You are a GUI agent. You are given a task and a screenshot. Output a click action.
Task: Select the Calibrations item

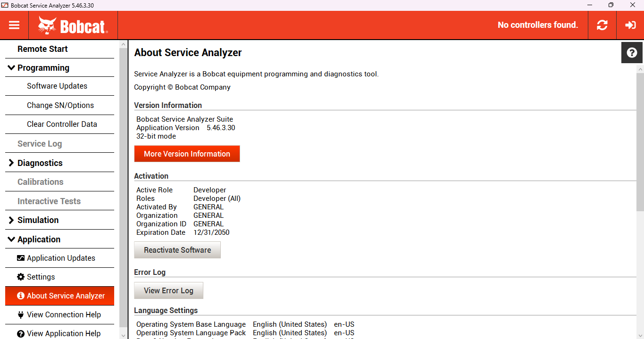[59, 182]
